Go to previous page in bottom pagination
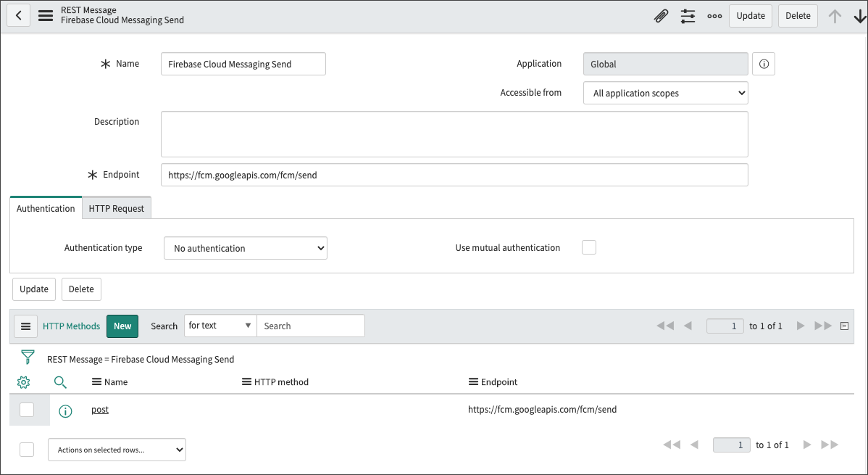Viewport: 868px width, 475px height. [695, 445]
